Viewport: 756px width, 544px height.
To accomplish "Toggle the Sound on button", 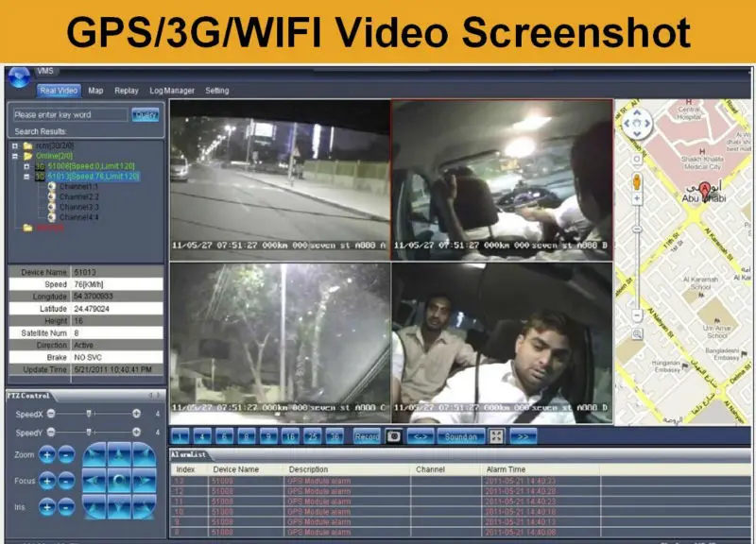I will pos(460,436).
